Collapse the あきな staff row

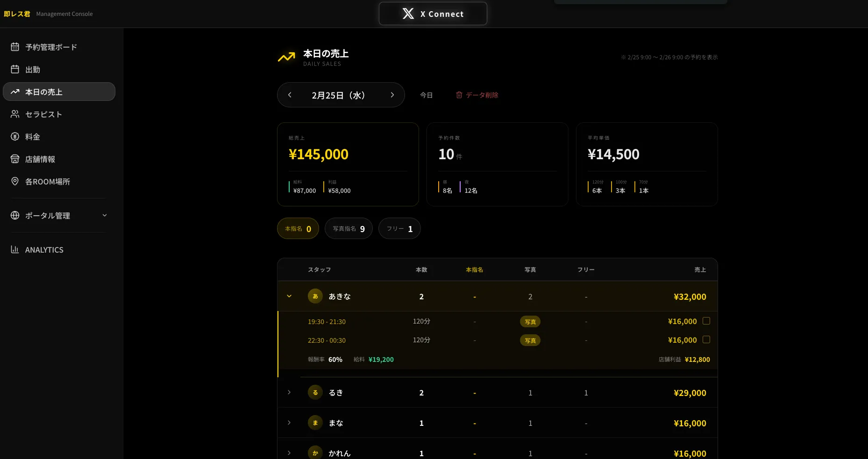[x=289, y=296]
